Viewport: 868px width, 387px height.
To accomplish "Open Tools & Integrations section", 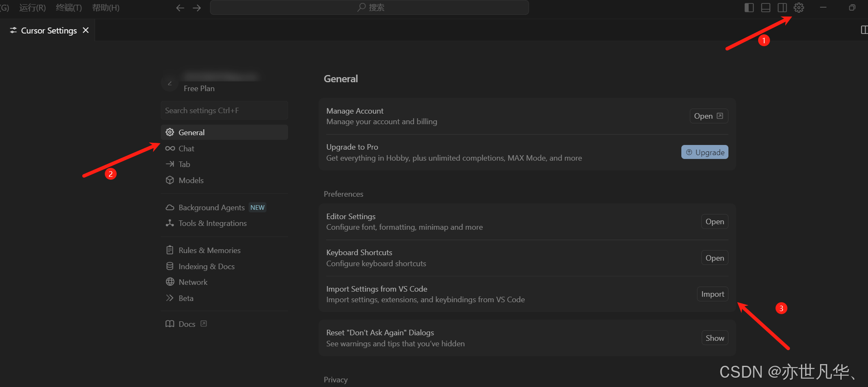I will [x=224, y=223].
